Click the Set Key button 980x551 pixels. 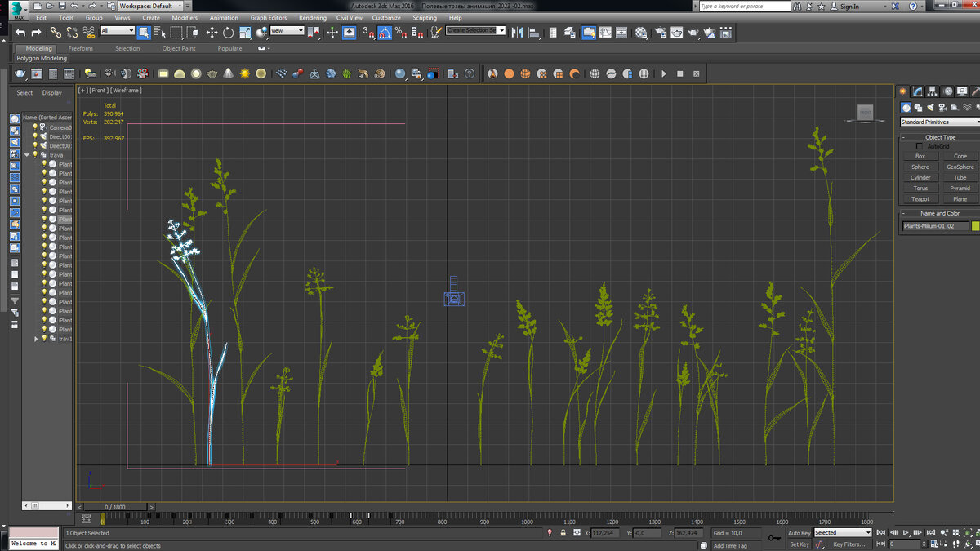799,544
